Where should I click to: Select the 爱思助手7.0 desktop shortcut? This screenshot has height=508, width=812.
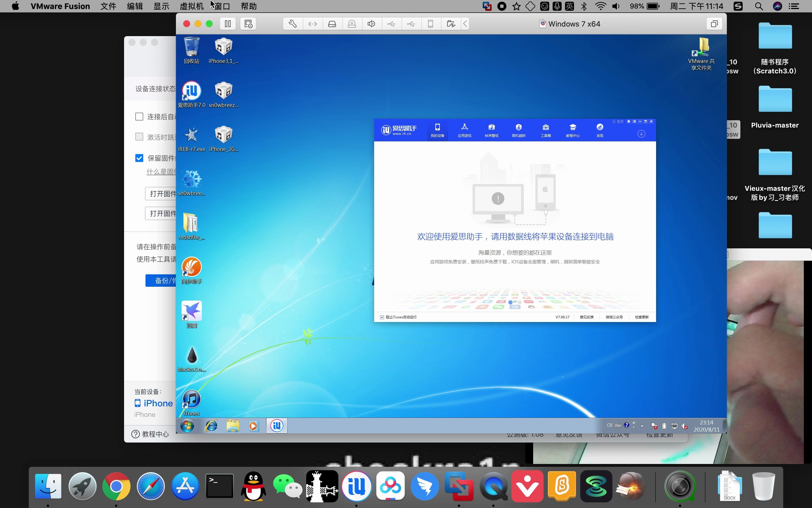[192, 95]
